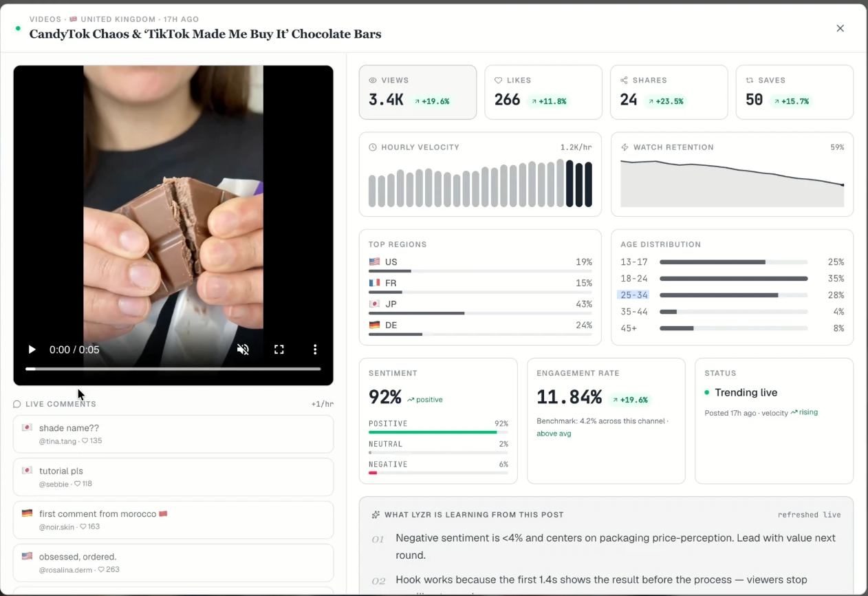Viewport: 868px width, 596px height.
Task: Close the post details dialog
Action: point(840,28)
